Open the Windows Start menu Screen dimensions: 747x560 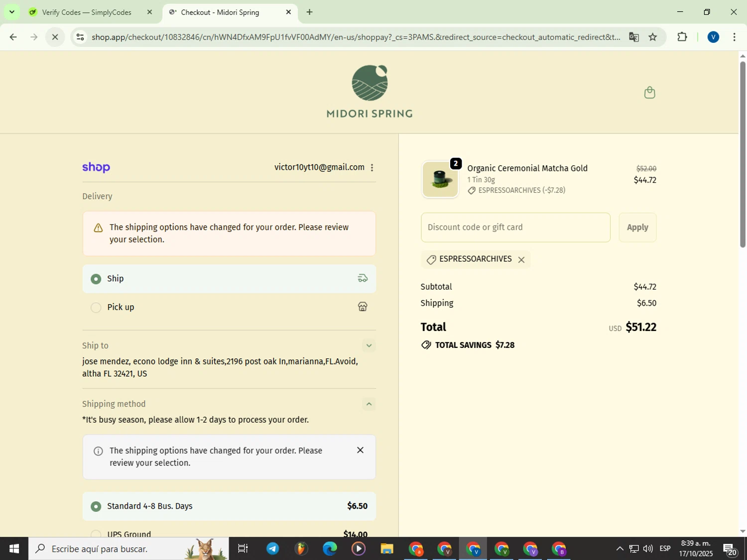click(x=14, y=549)
